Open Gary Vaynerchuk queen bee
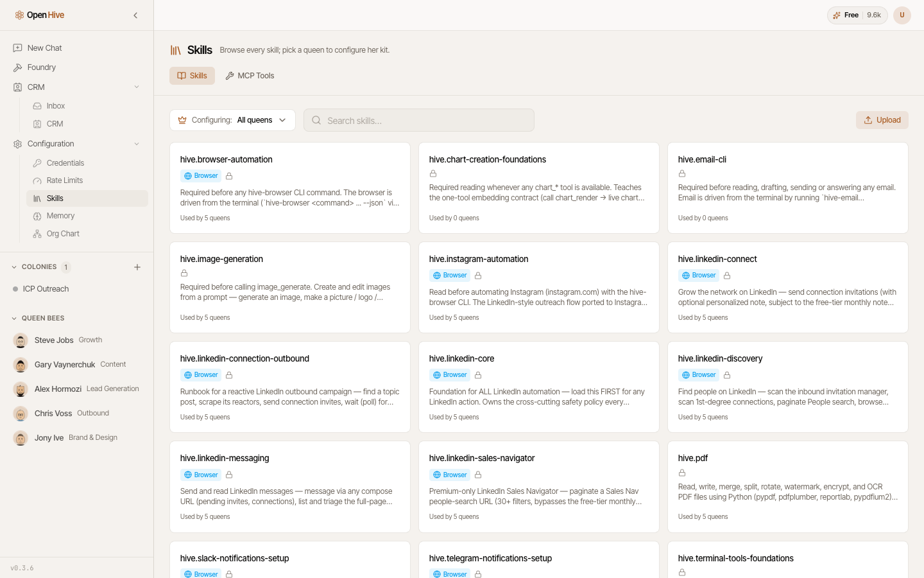This screenshot has height=578, width=924. click(x=76, y=365)
